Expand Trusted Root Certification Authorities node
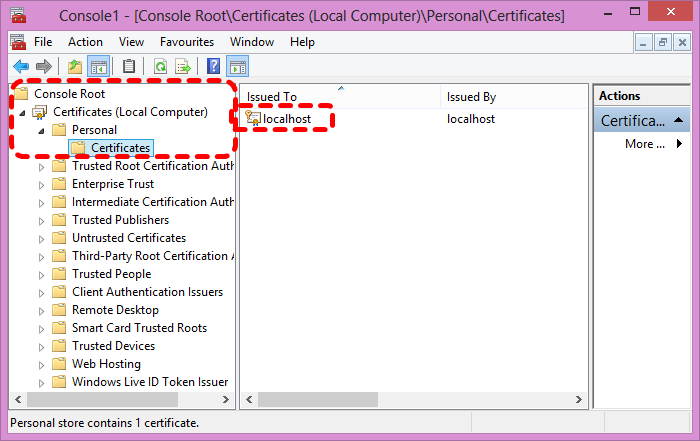Viewport: 700px width, 441px height. [x=41, y=167]
